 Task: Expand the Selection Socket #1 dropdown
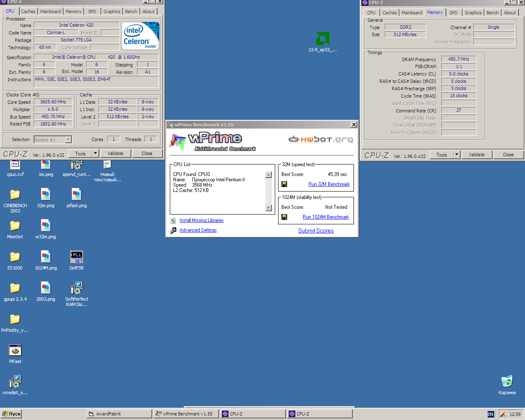point(68,139)
